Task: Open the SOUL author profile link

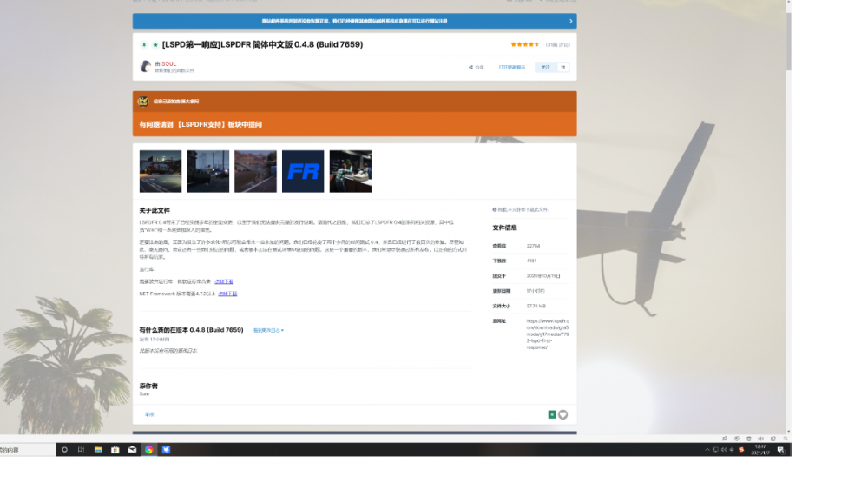Action: [x=168, y=63]
